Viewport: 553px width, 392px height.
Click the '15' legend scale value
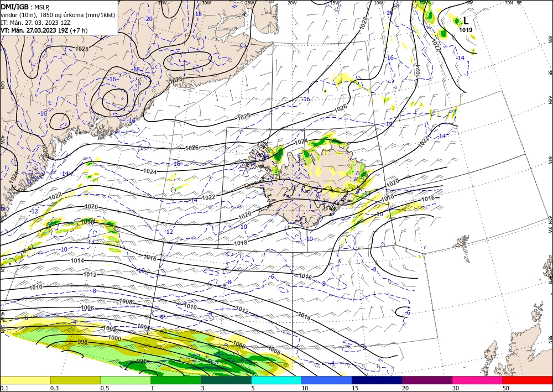pyautogui.click(x=355, y=388)
